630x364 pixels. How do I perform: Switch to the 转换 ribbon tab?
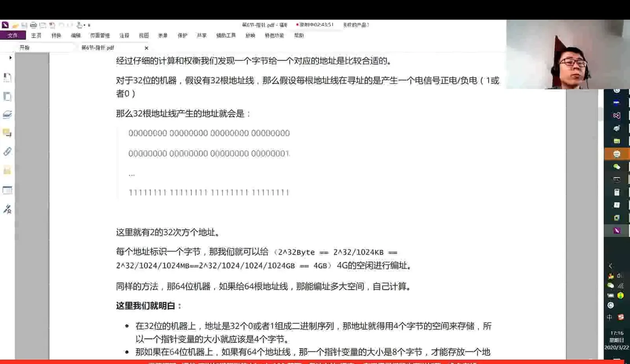56,36
